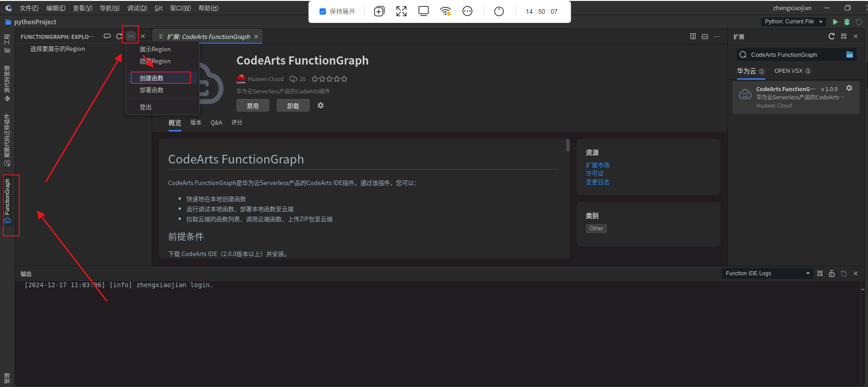The image size is (868, 387).
Task: Refresh the 扩展 extensions panel
Action: pyautogui.click(x=832, y=36)
